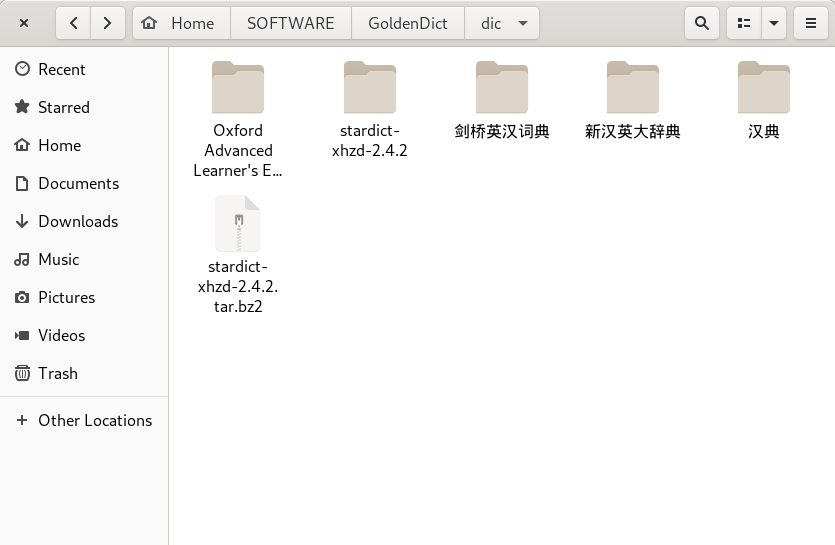
Task: Open view options dropdown arrow
Action: (x=774, y=23)
